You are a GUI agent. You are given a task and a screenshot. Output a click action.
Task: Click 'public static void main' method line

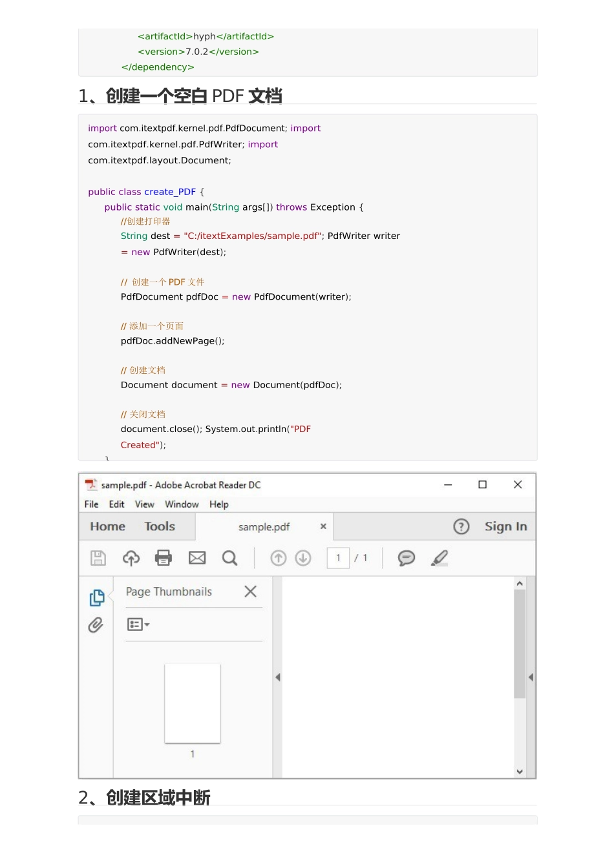coord(234,207)
